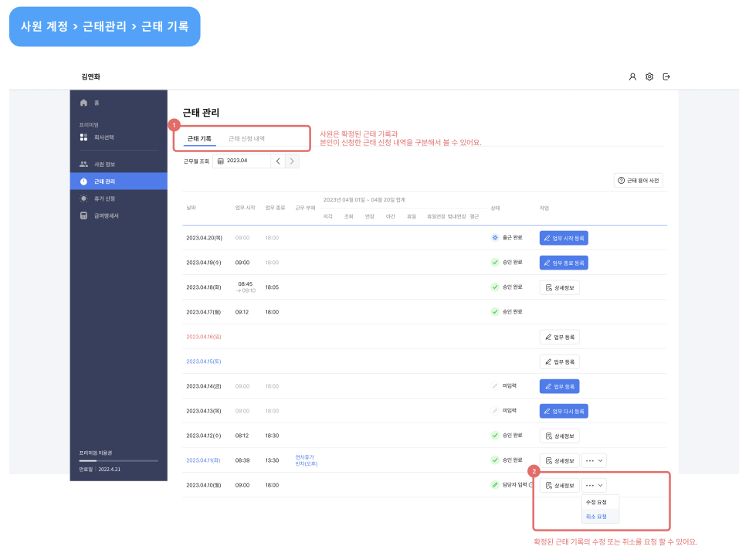This screenshot has height=560, width=749.
Task: Open 상세정보 for 2023.04.10
Action: click(x=559, y=485)
